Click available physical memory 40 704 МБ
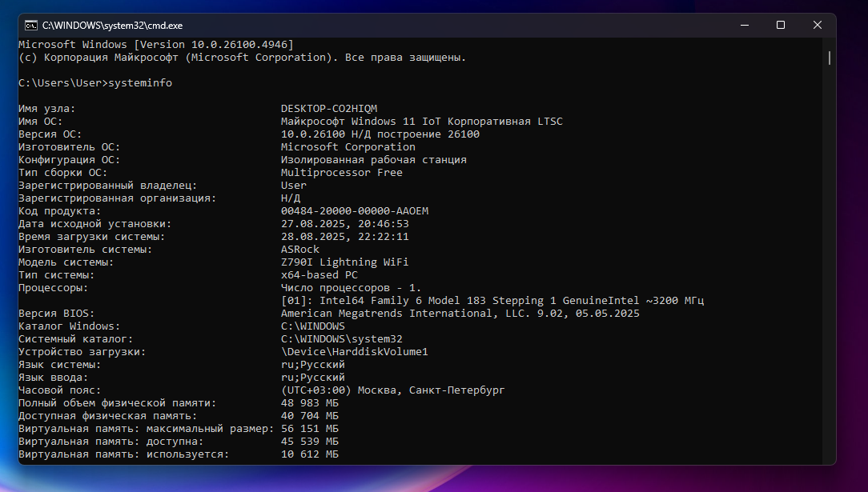The height and width of the screenshot is (492, 868). pos(309,416)
